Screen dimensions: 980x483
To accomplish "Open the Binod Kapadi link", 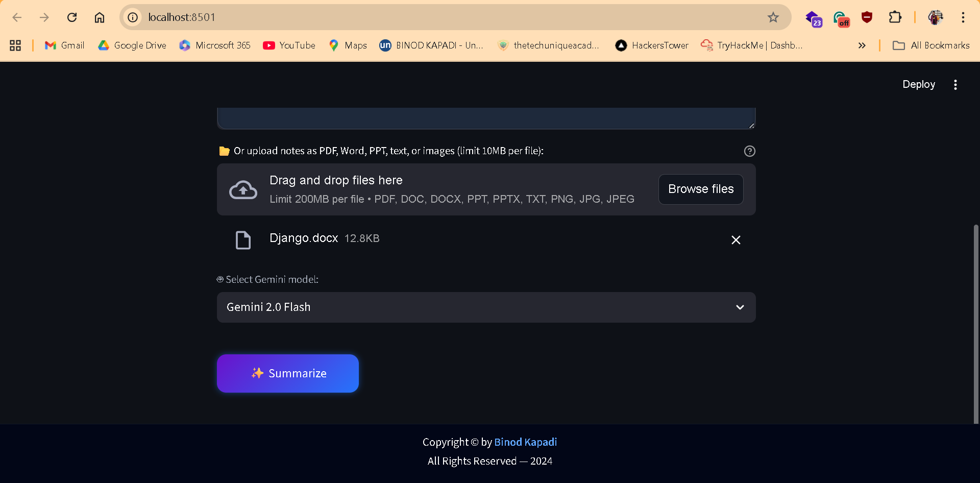I will tap(526, 442).
